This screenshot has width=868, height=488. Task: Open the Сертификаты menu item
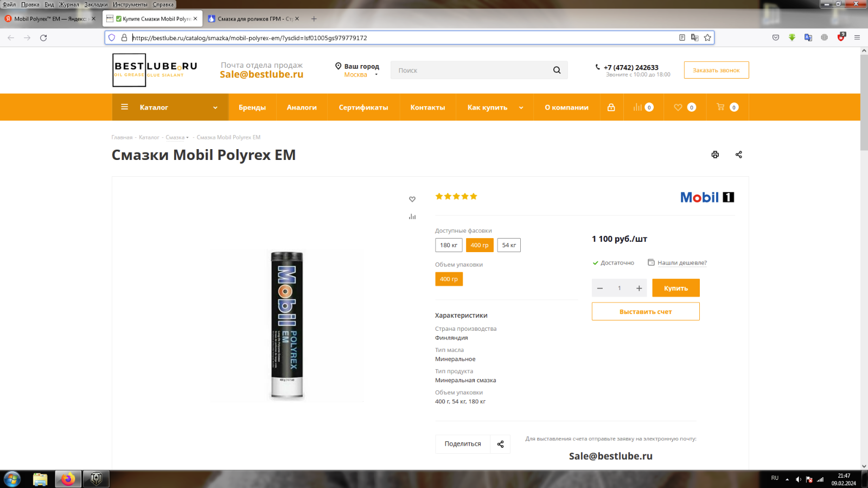pyautogui.click(x=363, y=107)
